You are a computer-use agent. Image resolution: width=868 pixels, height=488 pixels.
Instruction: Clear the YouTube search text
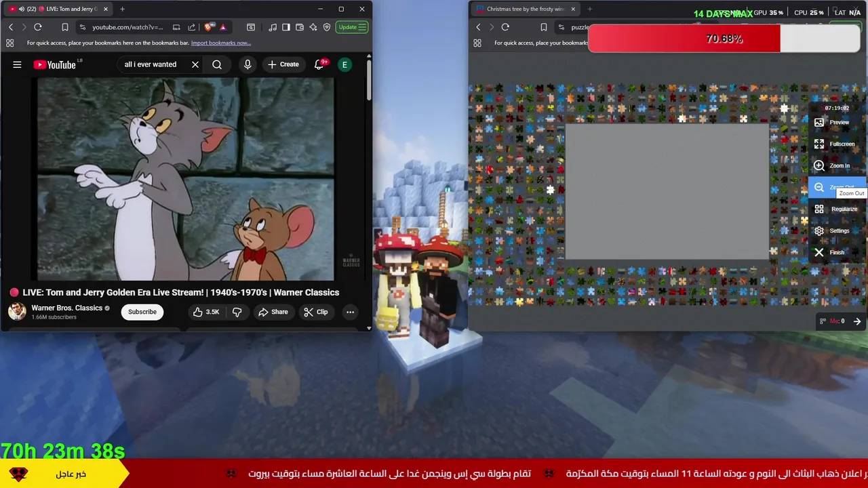pyautogui.click(x=195, y=64)
